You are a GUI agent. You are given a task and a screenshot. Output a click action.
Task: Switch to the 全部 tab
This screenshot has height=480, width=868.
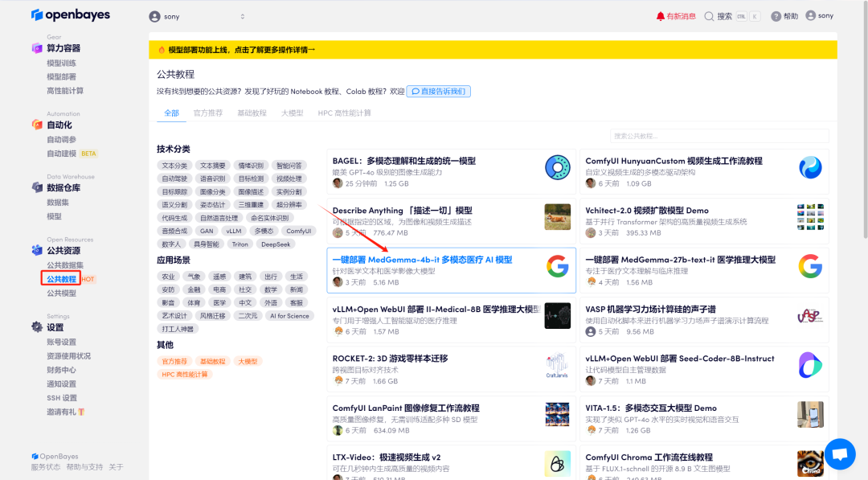[172, 113]
